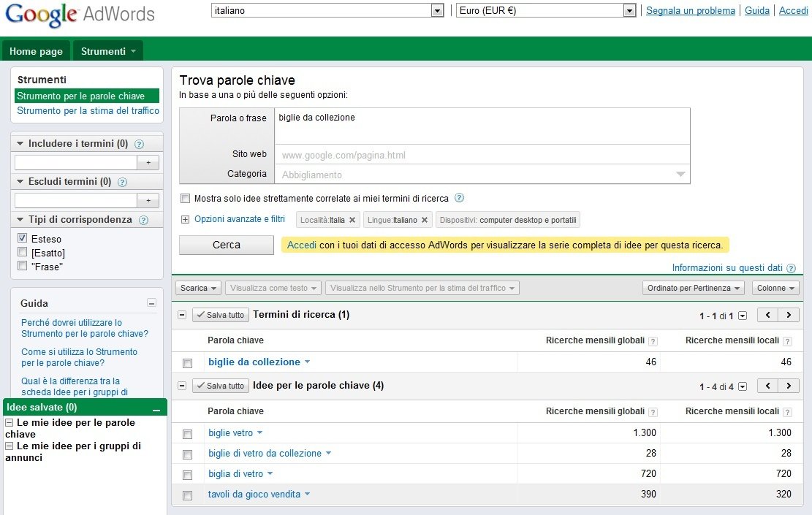The width and height of the screenshot is (812, 515).
Task: Uncheck the Esteso match type
Action: point(22,238)
